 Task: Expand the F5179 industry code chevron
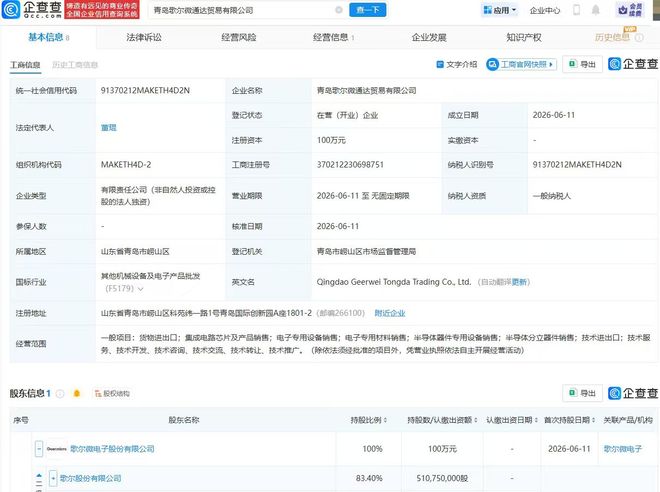click(x=141, y=289)
